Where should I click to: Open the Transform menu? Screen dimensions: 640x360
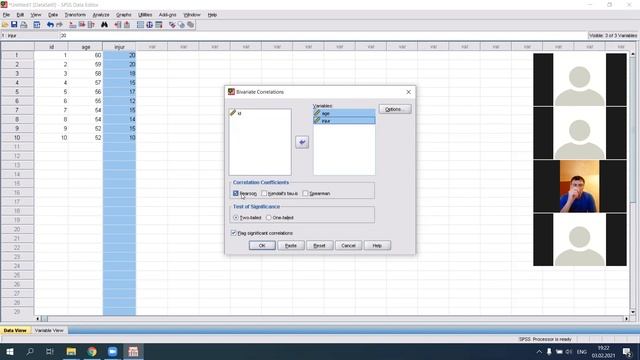click(x=75, y=15)
